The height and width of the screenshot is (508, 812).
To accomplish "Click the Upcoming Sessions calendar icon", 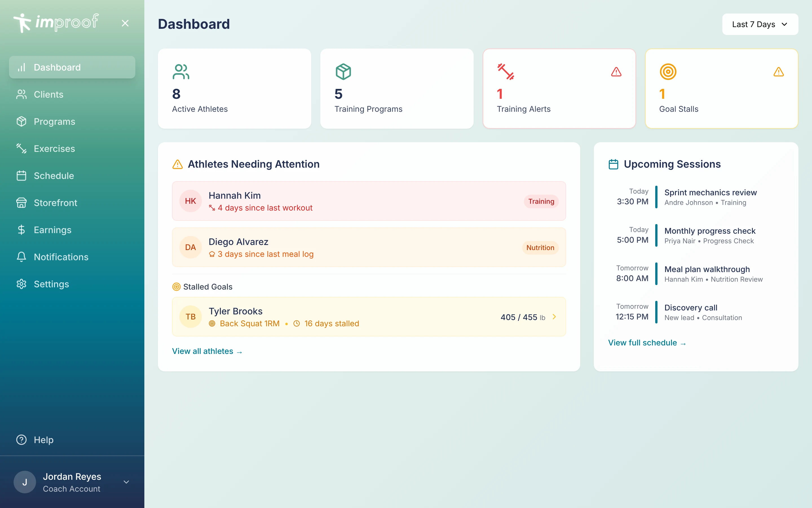I will 613,164.
